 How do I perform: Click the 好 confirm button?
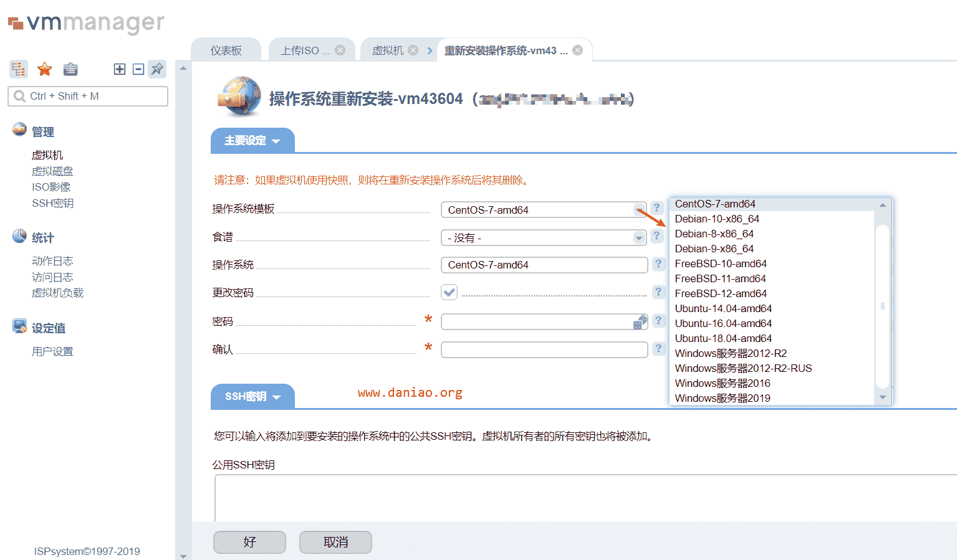(x=249, y=542)
